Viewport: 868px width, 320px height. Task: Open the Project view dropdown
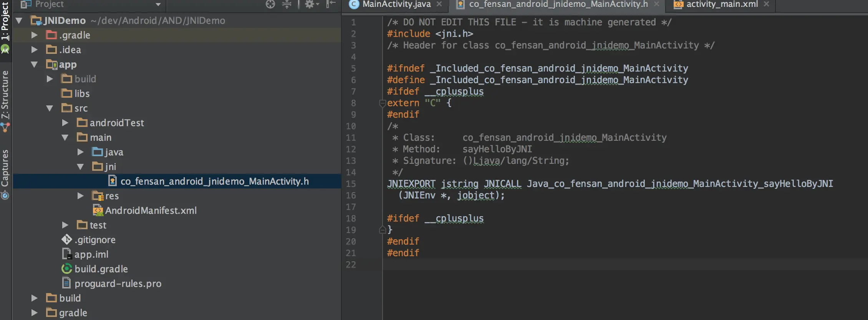tap(158, 5)
